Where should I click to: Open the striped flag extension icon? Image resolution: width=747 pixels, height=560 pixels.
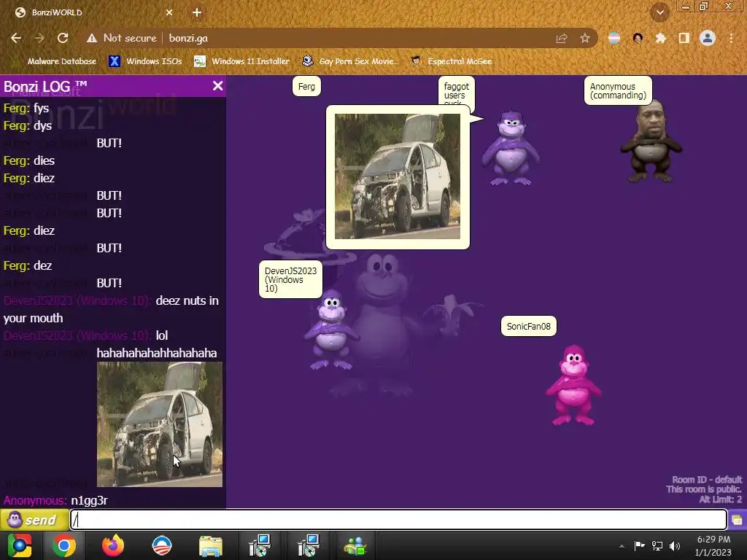click(x=614, y=38)
